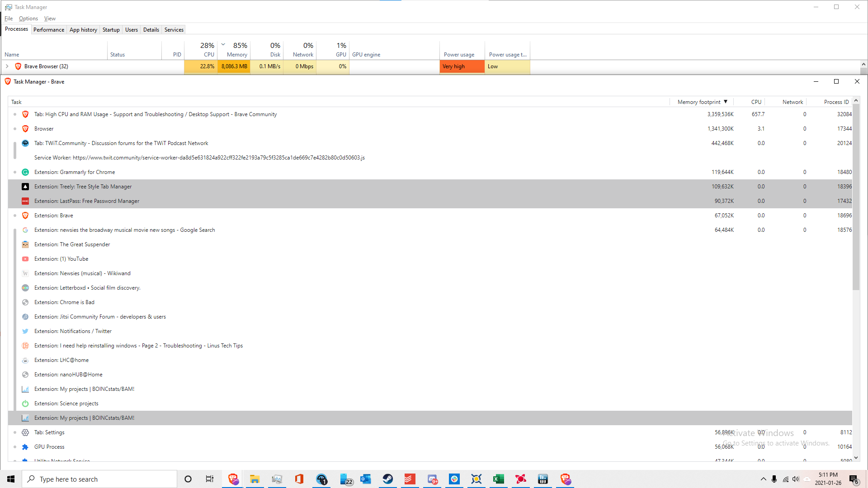Click the YouTube extension row icon
This screenshot has height=488, width=868.
[x=25, y=259]
